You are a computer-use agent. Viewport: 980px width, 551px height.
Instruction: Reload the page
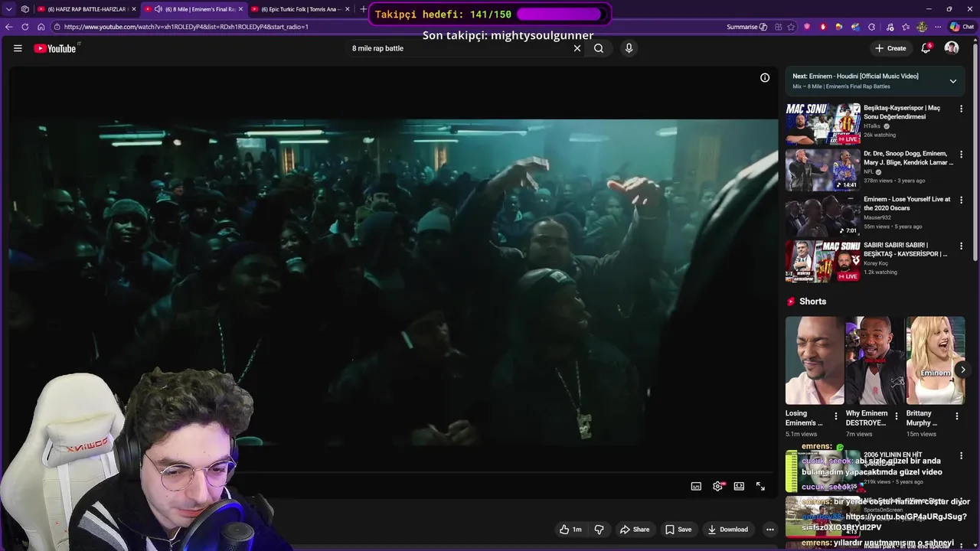pos(24,27)
